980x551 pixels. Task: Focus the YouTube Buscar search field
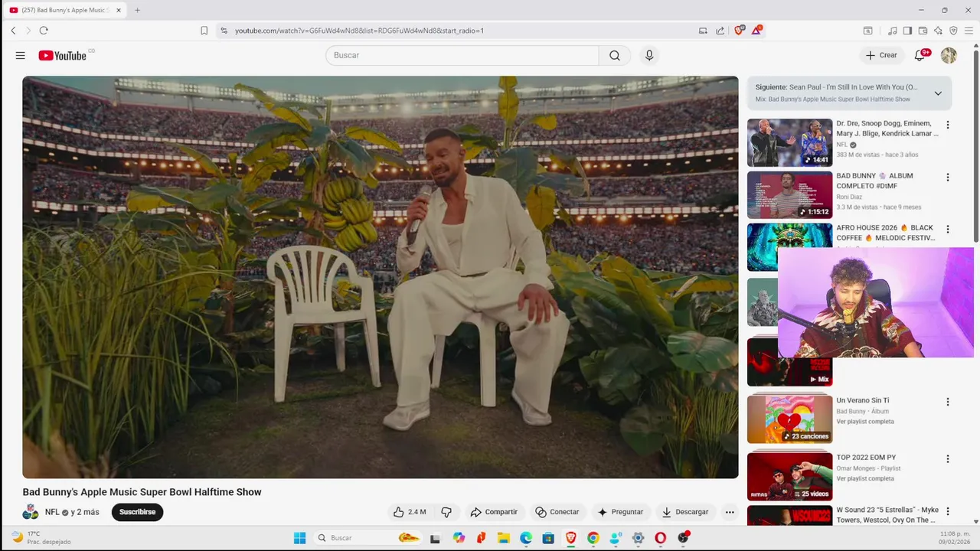(x=462, y=55)
